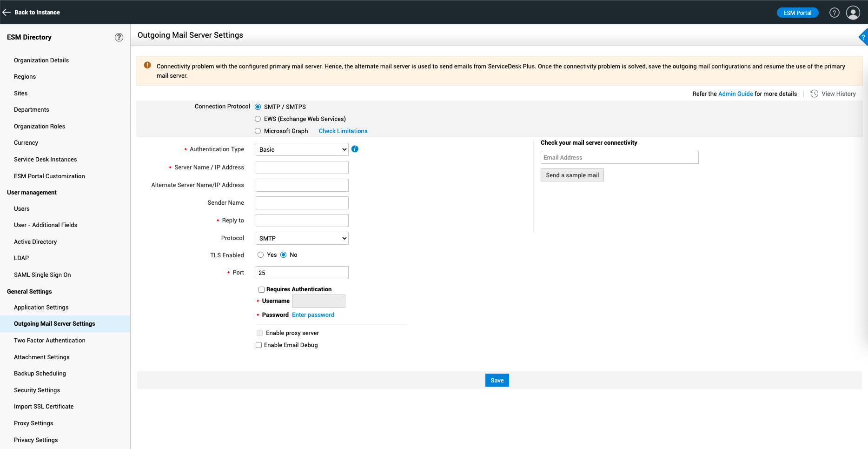The height and width of the screenshot is (449, 868).
Task: Click the ESM Directory help icon
Action: click(119, 37)
